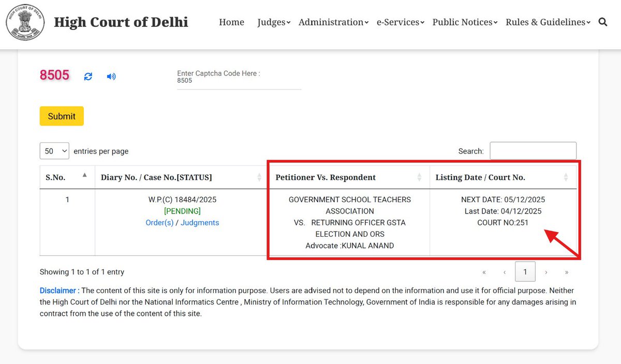
Task: Click the High Court of Delhi title
Action: tap(121, 22)
